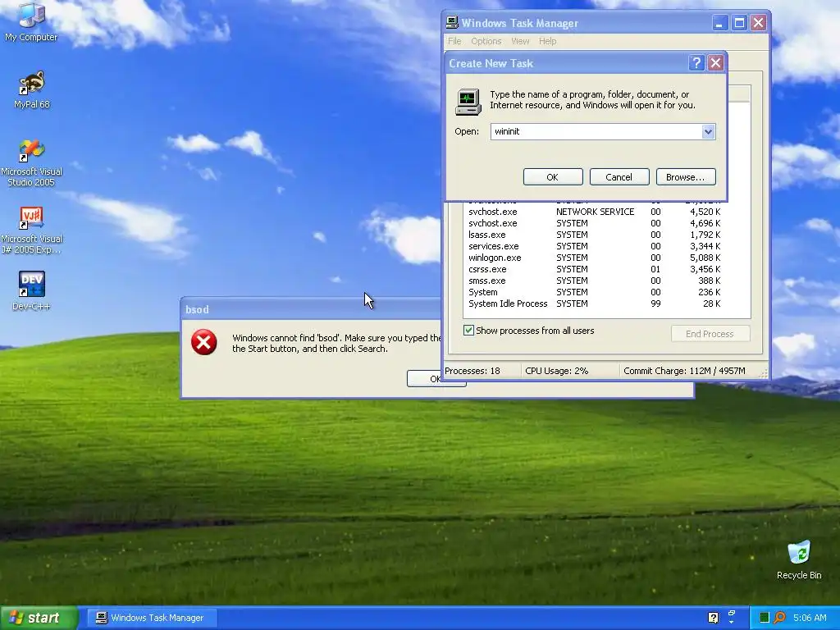Click the CPU Usage: 2% status entry

coord(570,371)
